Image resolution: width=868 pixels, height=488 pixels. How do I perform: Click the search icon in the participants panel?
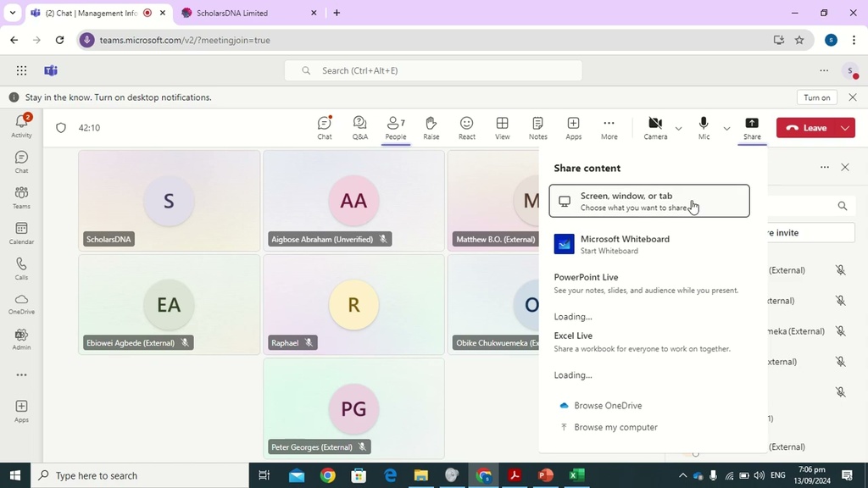pyautogui.click(x=842, y=206)
